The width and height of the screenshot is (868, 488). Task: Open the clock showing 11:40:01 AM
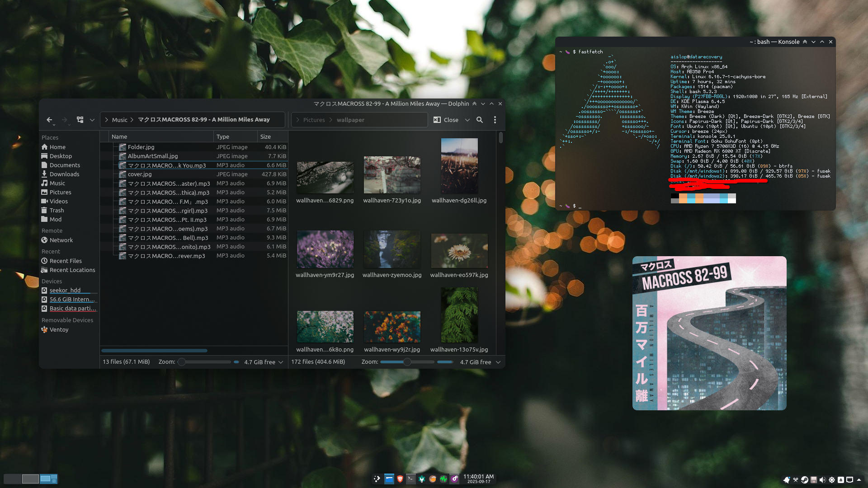[479, 479]
